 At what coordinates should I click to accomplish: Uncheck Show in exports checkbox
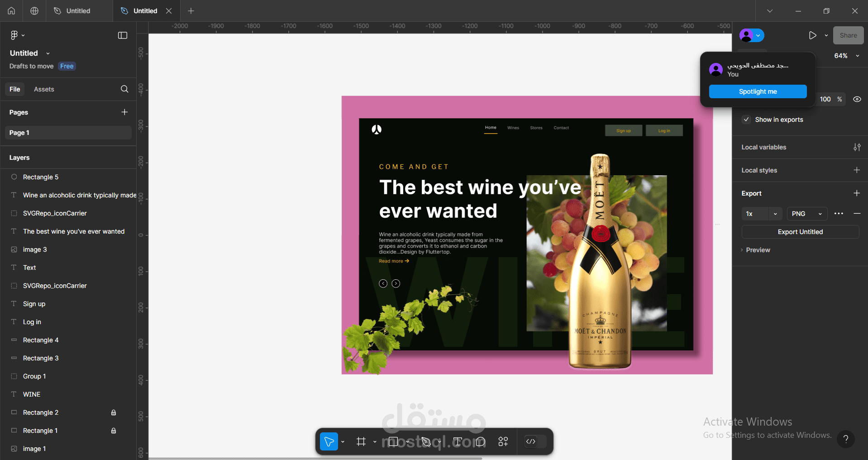pos(746,120)
